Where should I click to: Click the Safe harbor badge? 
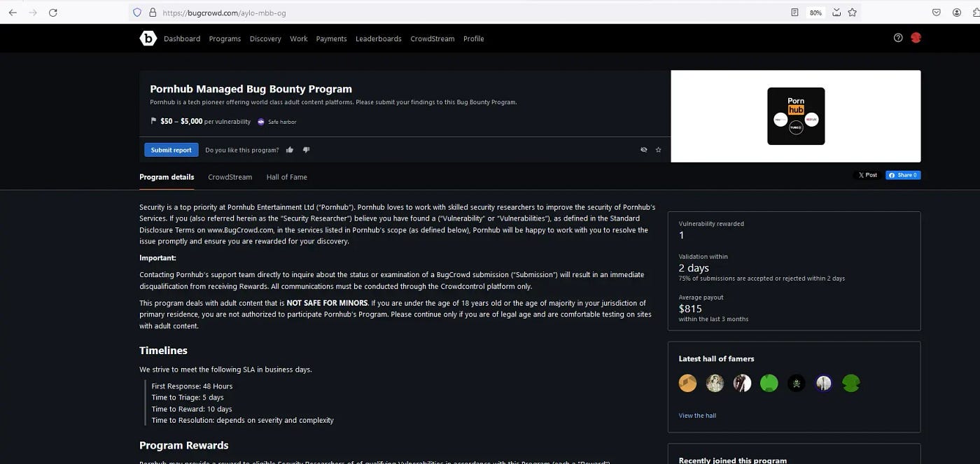[x=276, y=122]
